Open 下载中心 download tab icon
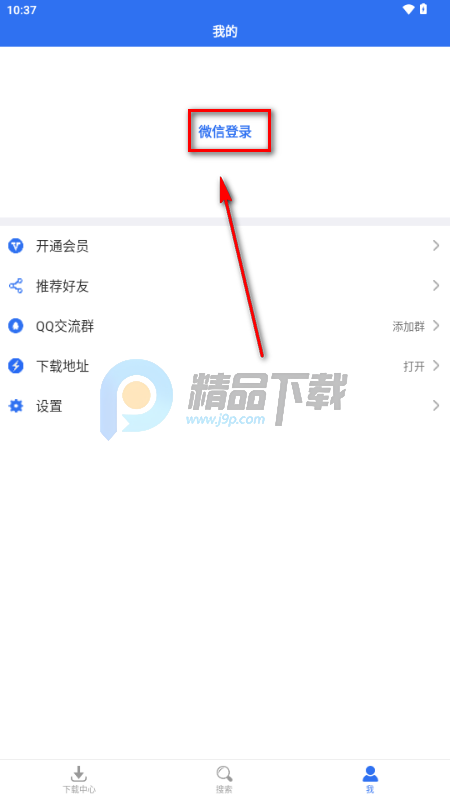This screenshot has height=800, width=450. click(x=78, y=773)
